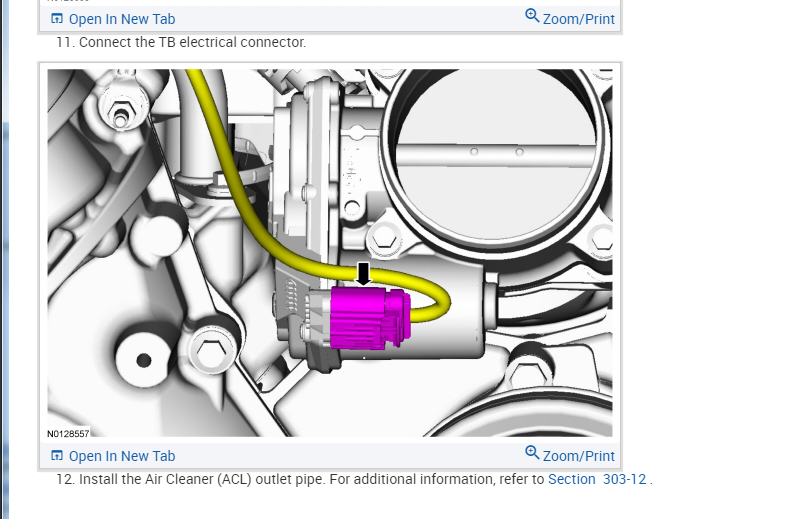Click the text 'Connect the TB electrical connector'
This screenshot has width=785, height=519.
click(192, 42)
